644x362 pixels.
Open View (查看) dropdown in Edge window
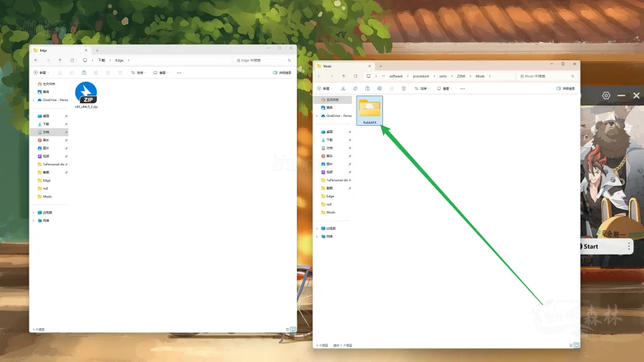pos(161,73)
